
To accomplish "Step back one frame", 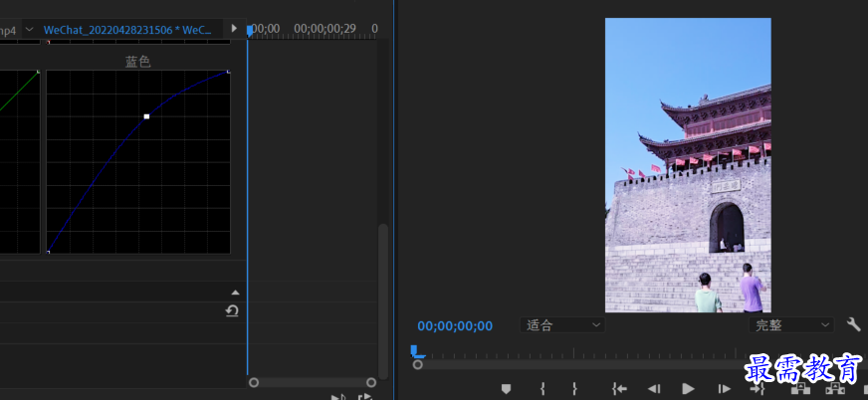I will coord(654,389).
